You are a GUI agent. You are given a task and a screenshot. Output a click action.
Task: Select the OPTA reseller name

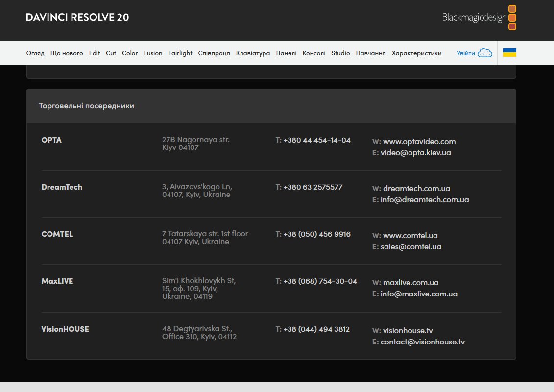pos(51,140)
